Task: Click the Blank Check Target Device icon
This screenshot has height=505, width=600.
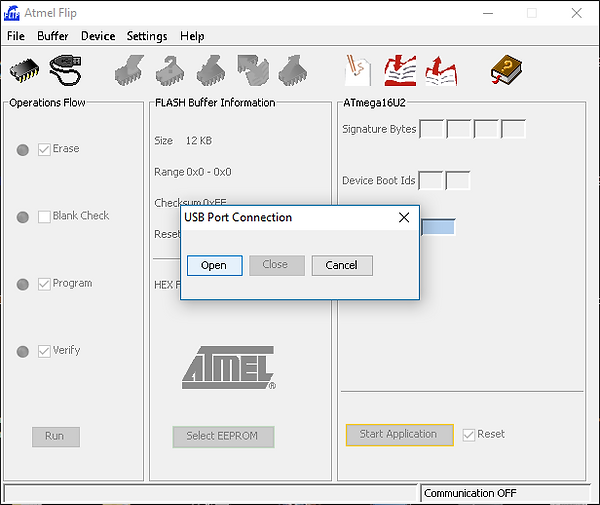Action: click(x=170, y=70)
